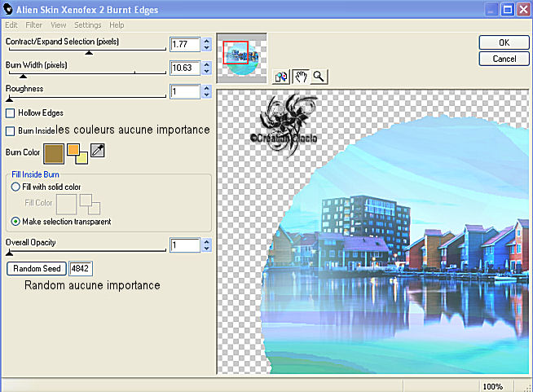This screenshot has height=392, width=533.
Task: Enable the Hollow Edges checkbox
Action: (11, 113)
